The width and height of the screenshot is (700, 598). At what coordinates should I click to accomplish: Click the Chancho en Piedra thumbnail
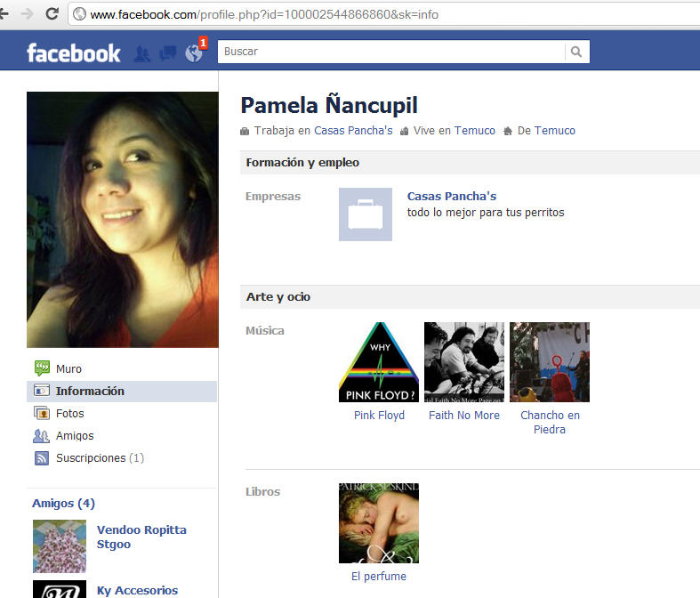[x=550, y=362]
